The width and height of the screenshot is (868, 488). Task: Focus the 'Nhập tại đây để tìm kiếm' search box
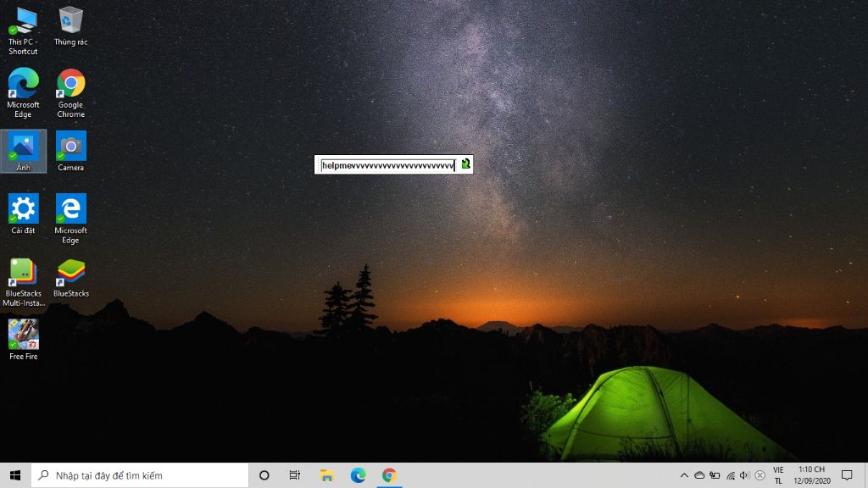point(140,475)
